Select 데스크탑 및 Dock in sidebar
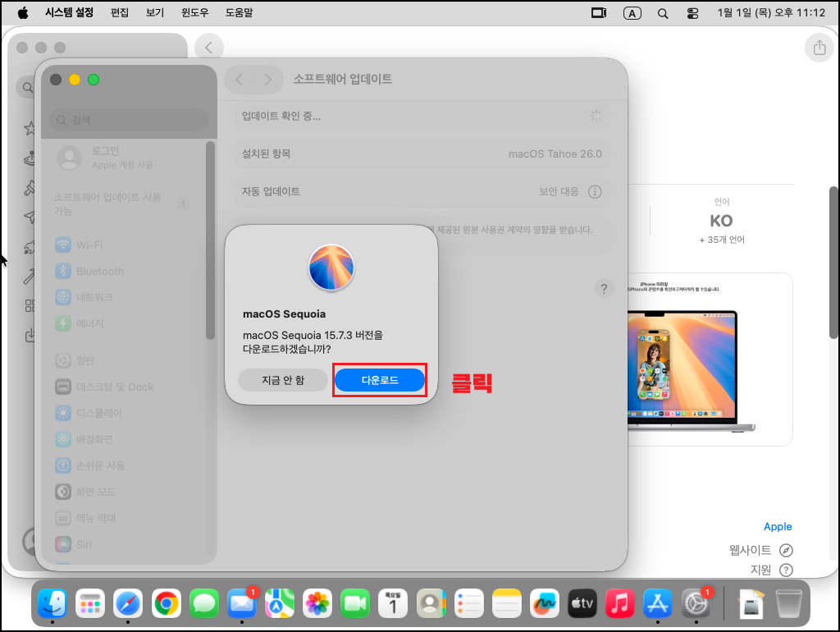This screenshot has height=632, width=840. (x=123, y=387)
